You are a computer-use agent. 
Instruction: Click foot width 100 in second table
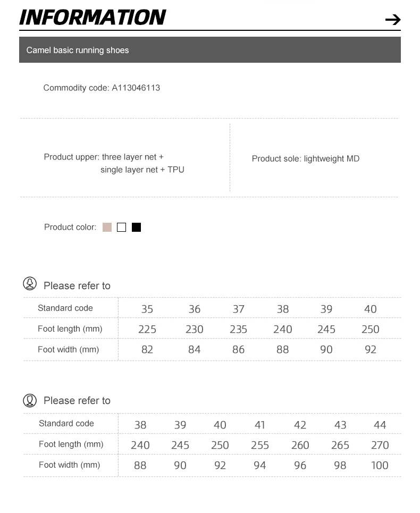click(380, 465)
